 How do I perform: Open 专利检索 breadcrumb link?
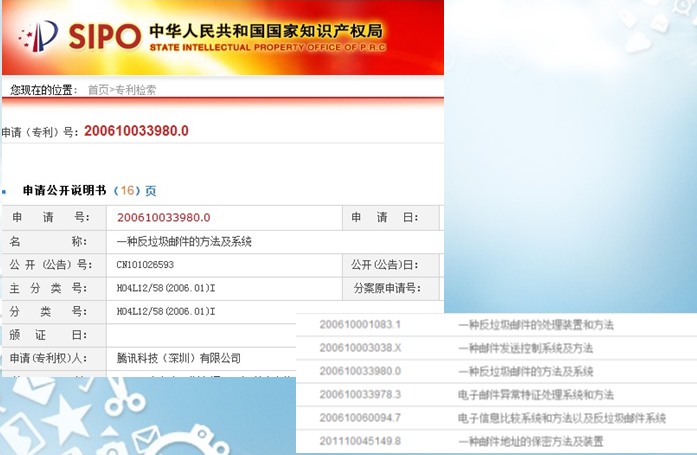click(x=135, y=90)
